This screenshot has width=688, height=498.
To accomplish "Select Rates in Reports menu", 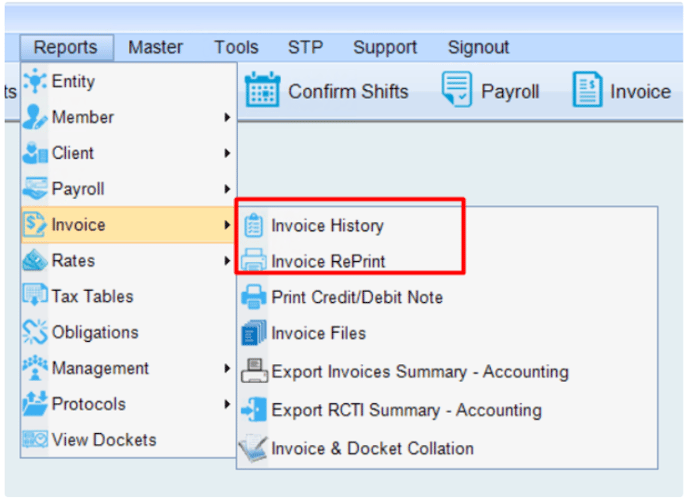I will pyautogui.click(x=129, y=261).
